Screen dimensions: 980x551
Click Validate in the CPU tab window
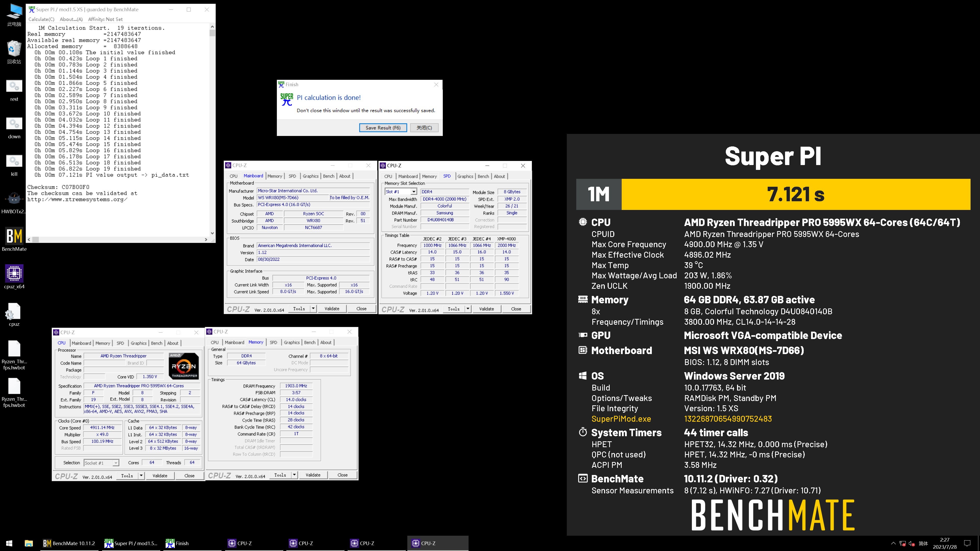[160, 476]
